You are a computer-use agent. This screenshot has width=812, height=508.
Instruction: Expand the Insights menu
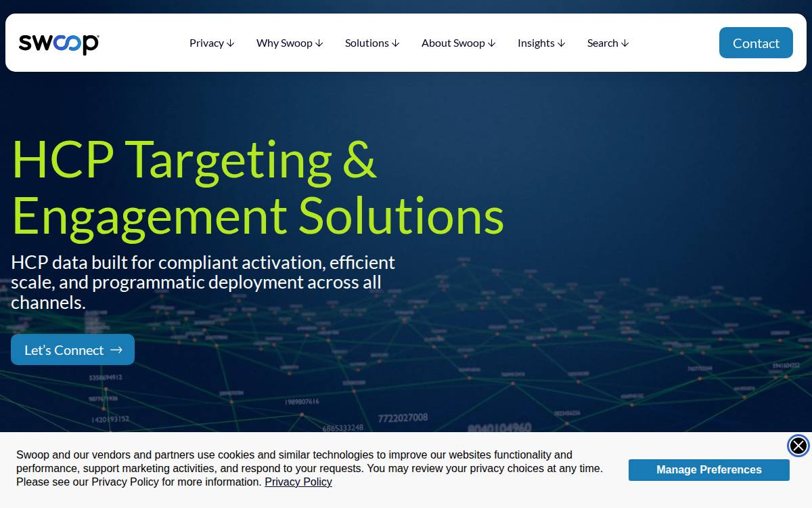[541, 43]
